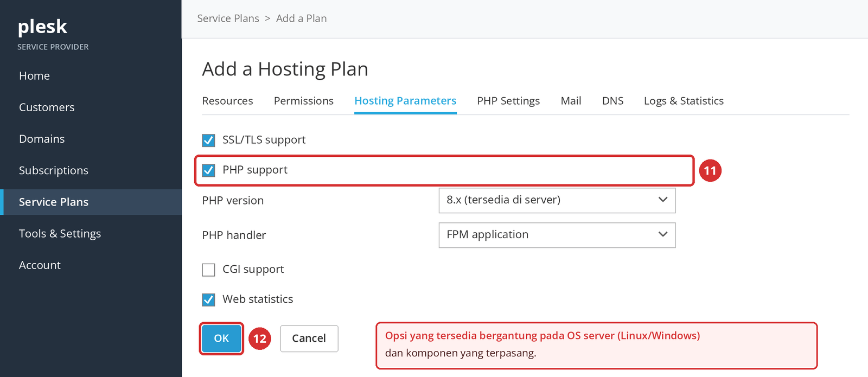Click the plesk logo
This screenshot has width=868, height=377.
click(42, 27)
